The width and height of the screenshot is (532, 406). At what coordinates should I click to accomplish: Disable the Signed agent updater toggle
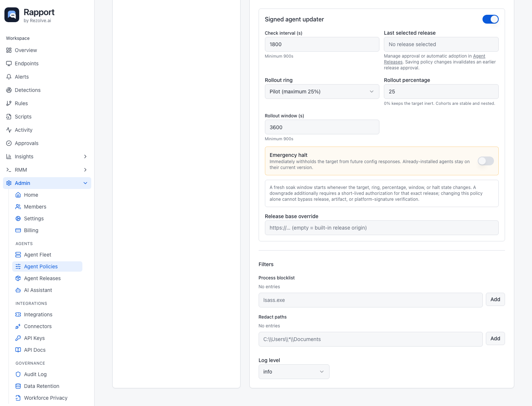point(491,19)
